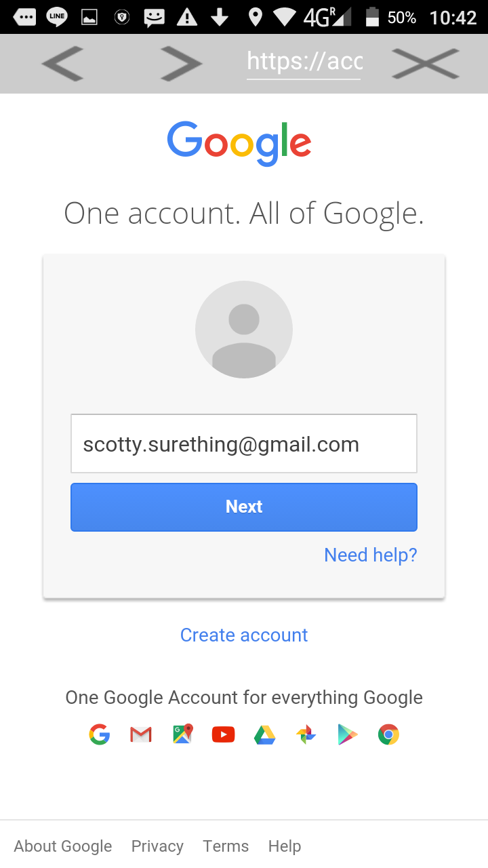Tap the Google Drive icon
Image resolution: width=488 pixels, height=868 pixels.
[x=265, y=734]
